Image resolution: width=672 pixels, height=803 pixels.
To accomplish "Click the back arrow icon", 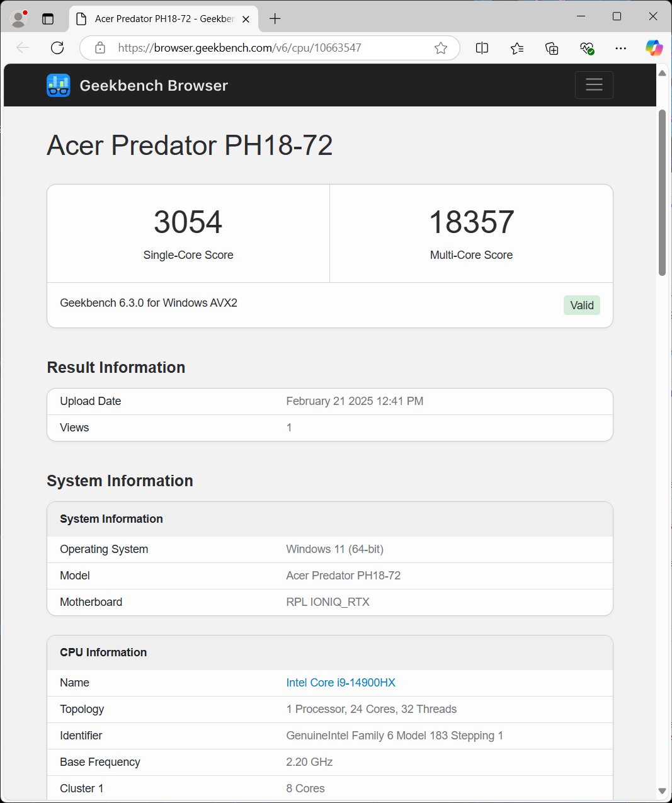I will tap(23, 48).
